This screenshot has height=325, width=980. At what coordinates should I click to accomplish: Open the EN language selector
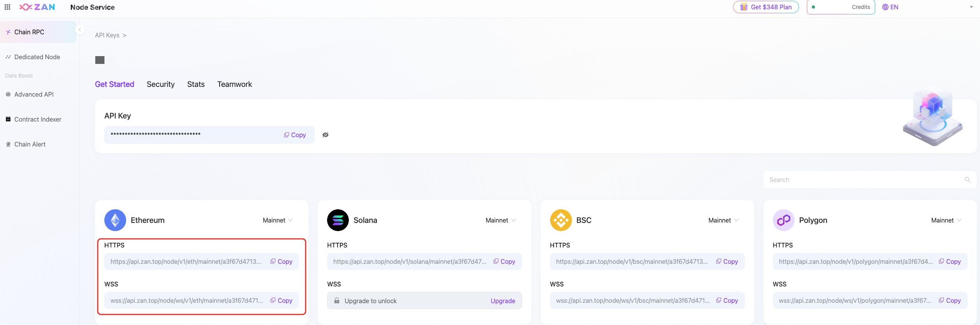(x=890, y=7)
